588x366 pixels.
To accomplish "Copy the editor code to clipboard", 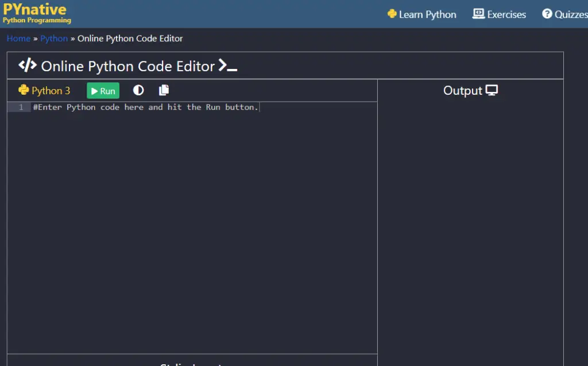I will point(164,90).
